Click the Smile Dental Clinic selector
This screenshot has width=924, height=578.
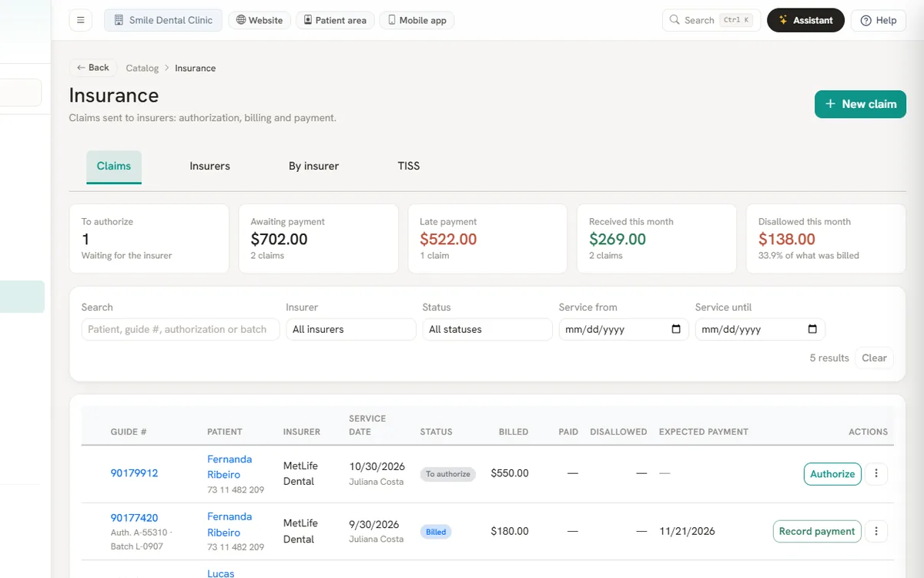tap(163, 20)
